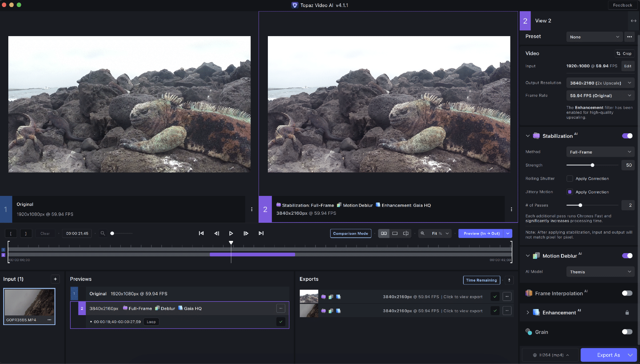
Task: Uncheck Jittery Motion Apply Correction
Action: 570,192
